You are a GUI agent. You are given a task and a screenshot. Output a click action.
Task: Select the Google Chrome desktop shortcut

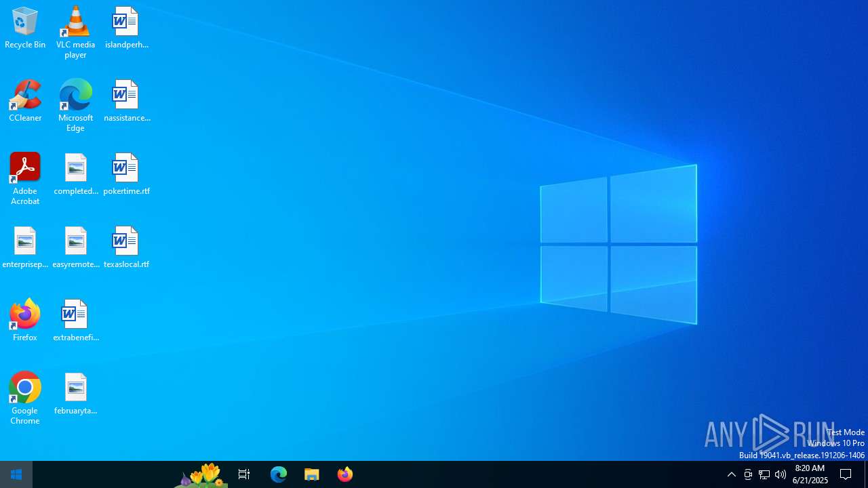[25, 399]
